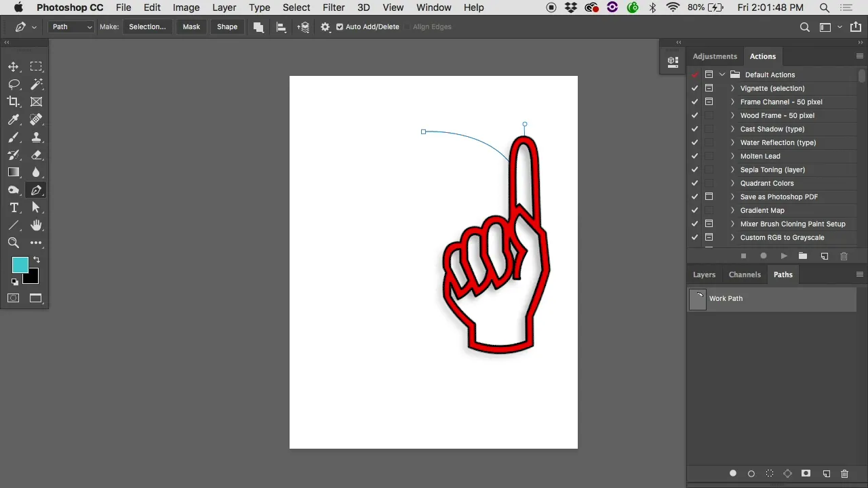This screenshot has width=868, height=488.
Task: Select the Clone Stamp tool
Action: coord(36,137)
